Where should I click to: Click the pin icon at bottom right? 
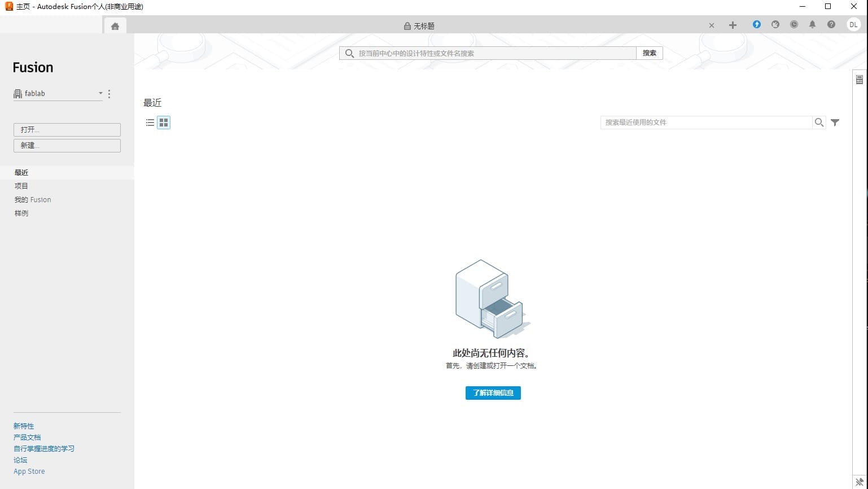[x=860, y=482]
